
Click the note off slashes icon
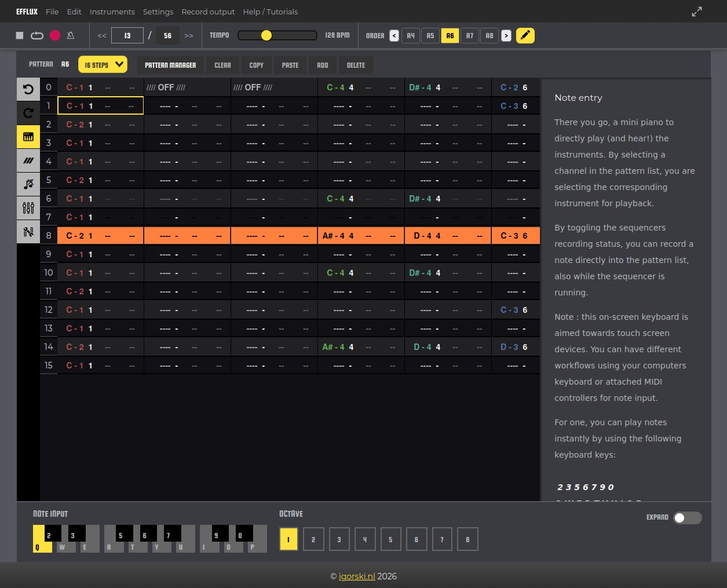point(28,160)
